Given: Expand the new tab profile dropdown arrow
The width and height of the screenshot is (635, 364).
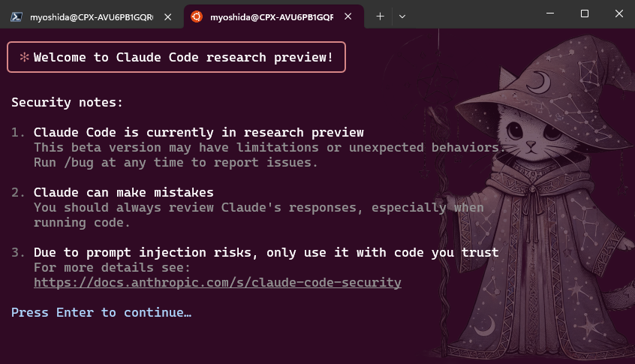Looking at the screenshot, I should pyautogui.click(x=402, y=17).
